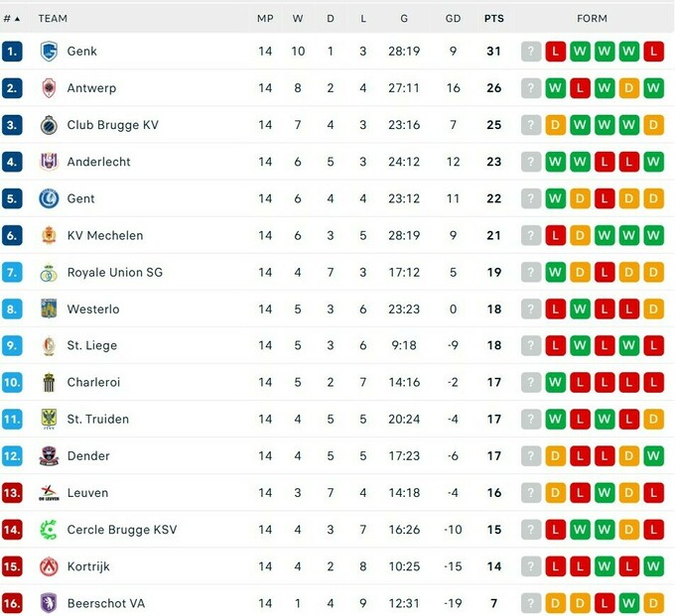Sort table by MP column header
The height and width of the screenshot is (616, 675).
pyautogui.click(x=265, y=18)
